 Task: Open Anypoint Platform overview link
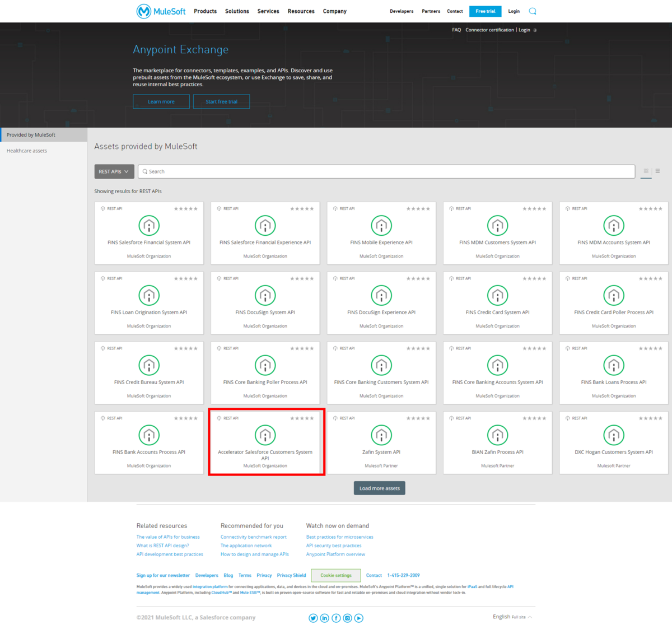335,554
